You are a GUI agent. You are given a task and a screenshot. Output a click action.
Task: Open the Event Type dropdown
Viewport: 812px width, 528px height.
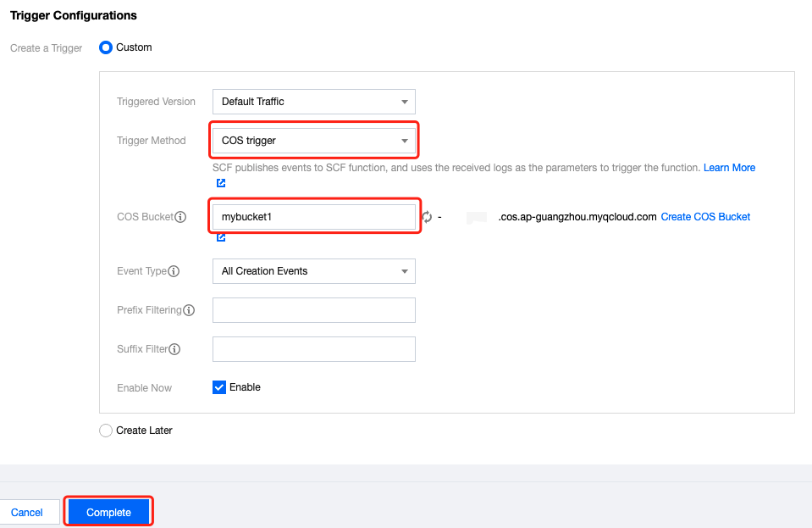point(313,271)
